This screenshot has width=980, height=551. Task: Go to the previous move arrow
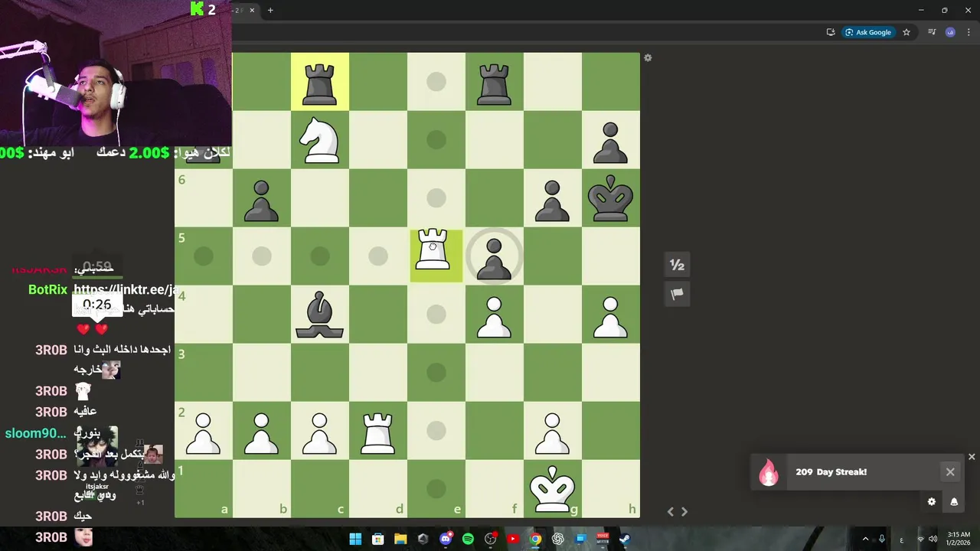(x=671, y=512)
